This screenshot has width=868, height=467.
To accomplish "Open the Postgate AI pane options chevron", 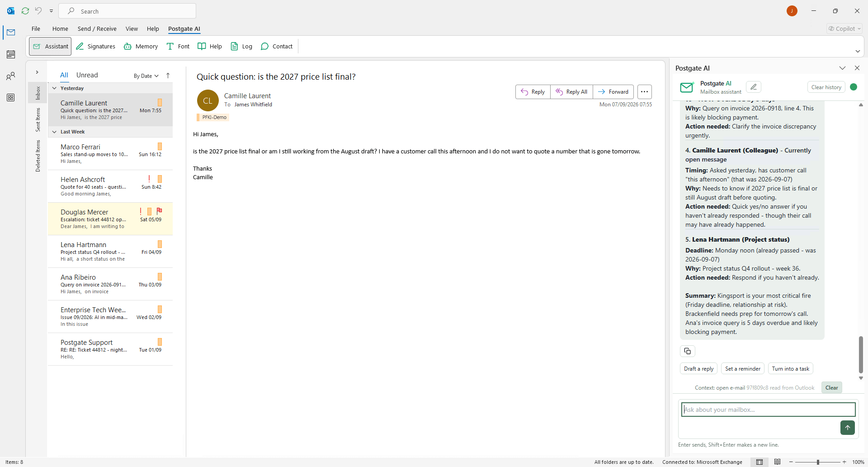I will pyautogui.click(x=842, y=68).
